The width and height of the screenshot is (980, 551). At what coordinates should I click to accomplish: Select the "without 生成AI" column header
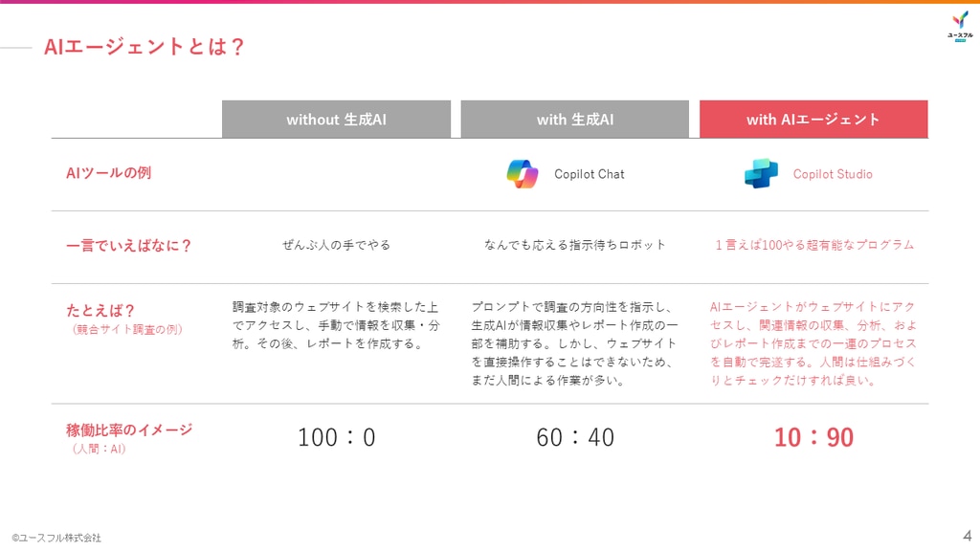pyautogui.click(x=336, y=120)
